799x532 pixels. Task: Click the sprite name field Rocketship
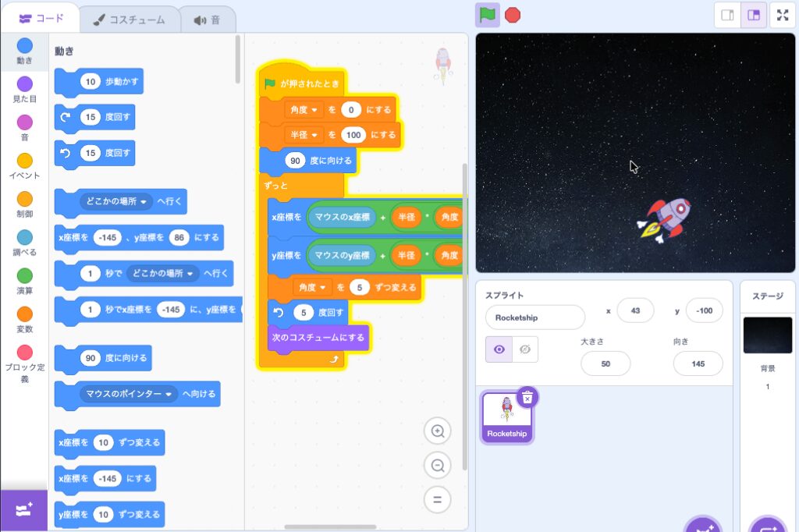pyautogui.click(x=534, y=317)
